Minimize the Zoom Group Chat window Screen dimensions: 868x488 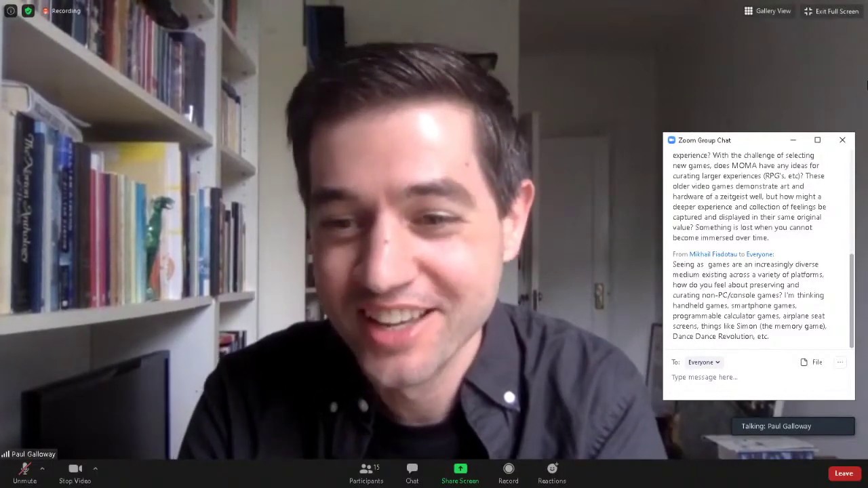point(793,140)
